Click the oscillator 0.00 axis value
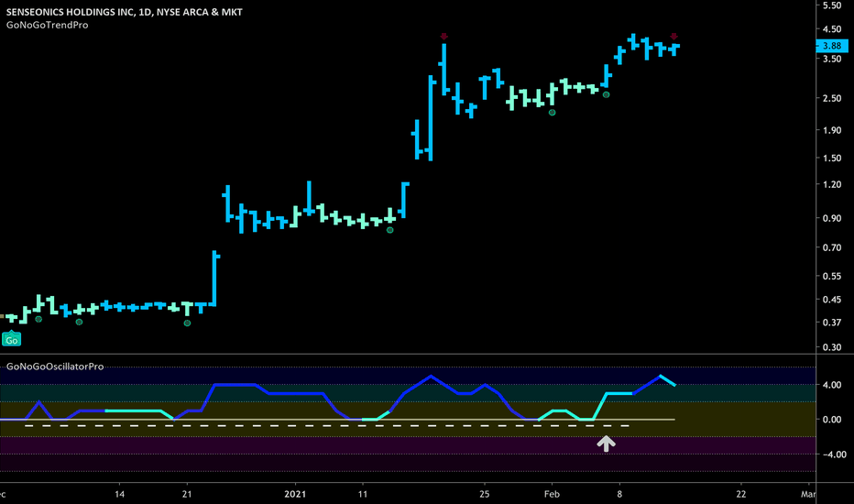The height and width of the screenshot is (504, 854). tap(832, 420)
